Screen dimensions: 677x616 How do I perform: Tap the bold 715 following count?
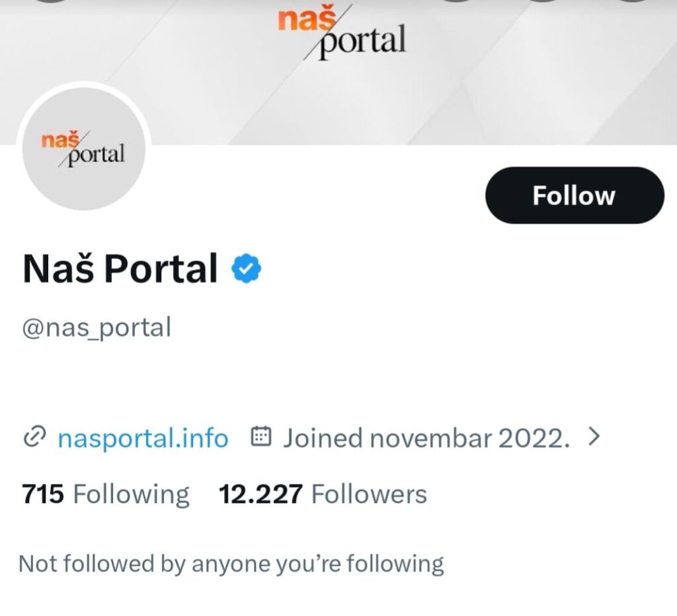43,494
